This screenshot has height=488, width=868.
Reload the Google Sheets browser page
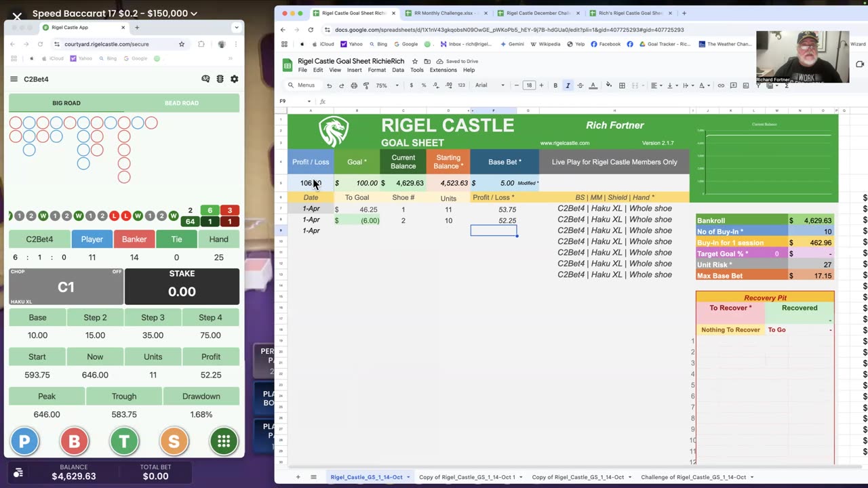pyautogui.click(x=311, y=30)
